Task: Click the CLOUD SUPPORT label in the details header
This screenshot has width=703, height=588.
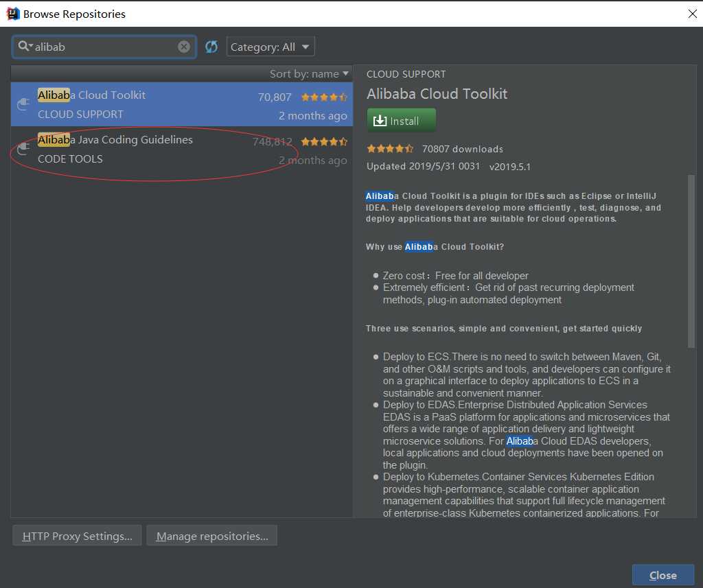Action: click(406, 74)
